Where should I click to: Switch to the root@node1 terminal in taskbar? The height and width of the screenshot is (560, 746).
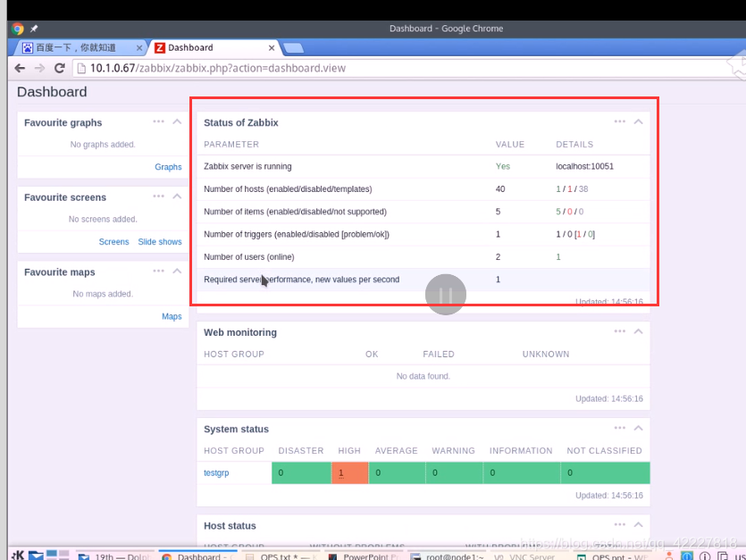tap(448, 556)
